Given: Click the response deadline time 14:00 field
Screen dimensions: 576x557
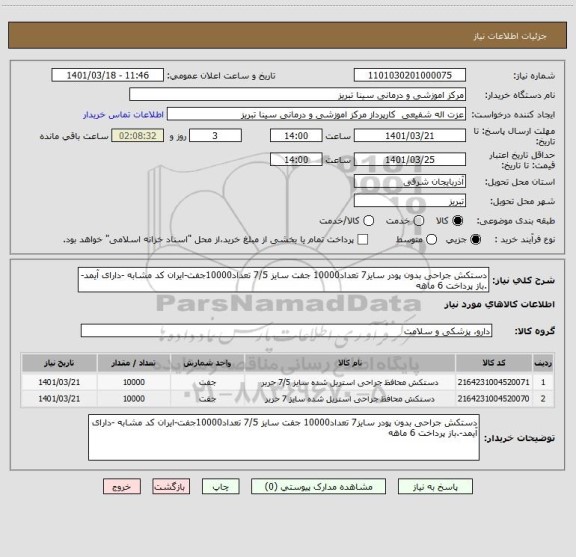Looking at the screenshot, I should point(296,136).
